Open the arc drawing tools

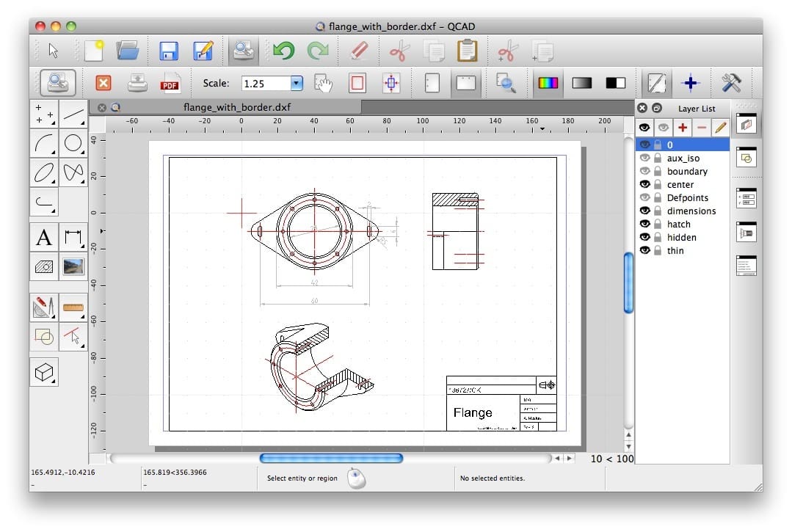tap(44, 143)
